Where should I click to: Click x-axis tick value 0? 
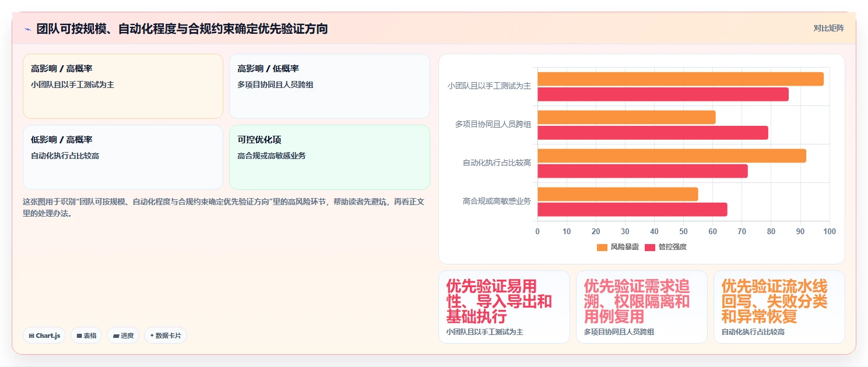pyautogui.click(x=537, y=231)
